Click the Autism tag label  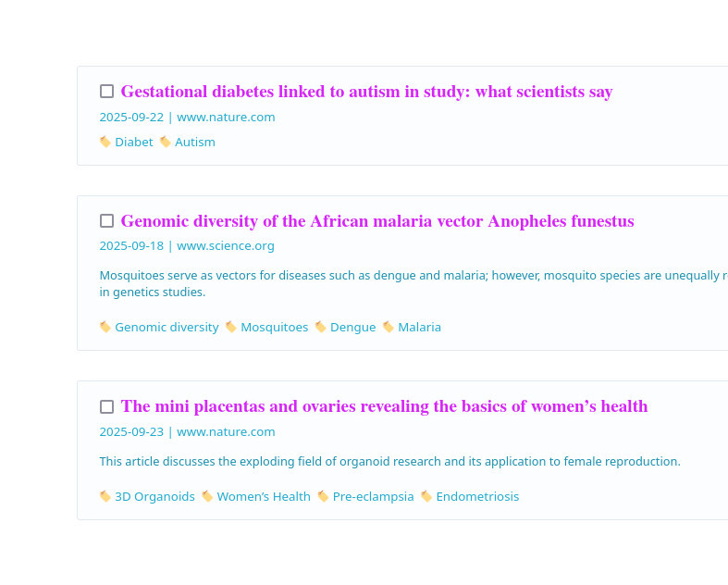click(x=194, y=142)
